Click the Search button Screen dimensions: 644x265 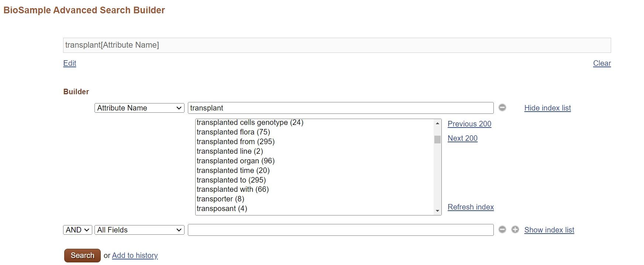click(x=82, y=255)
